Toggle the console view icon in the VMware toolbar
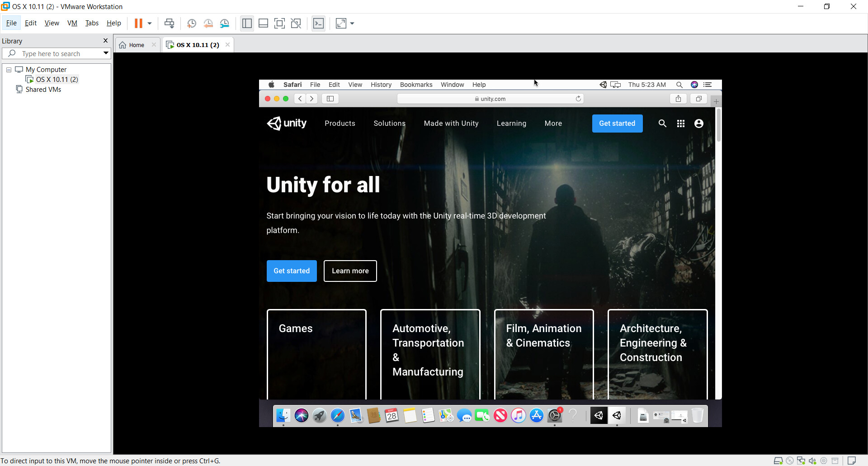The width and height of the screenshot is (868, 466). click(x=319, y=24)
